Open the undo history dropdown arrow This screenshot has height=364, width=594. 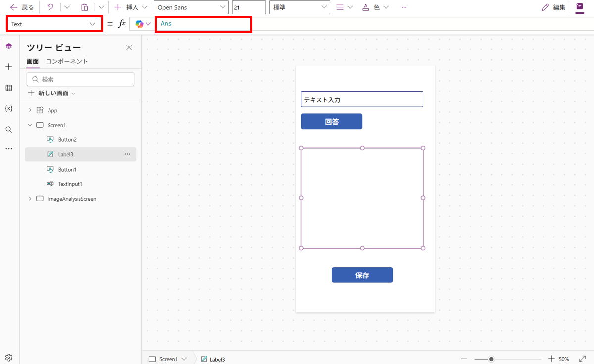coord(67,7)
